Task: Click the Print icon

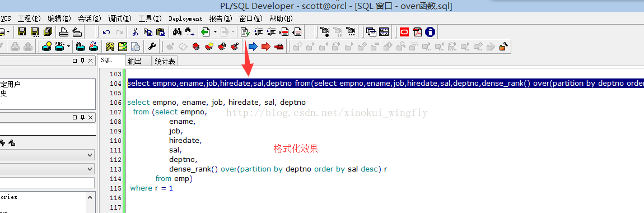Action: click(x=64, y=31)
